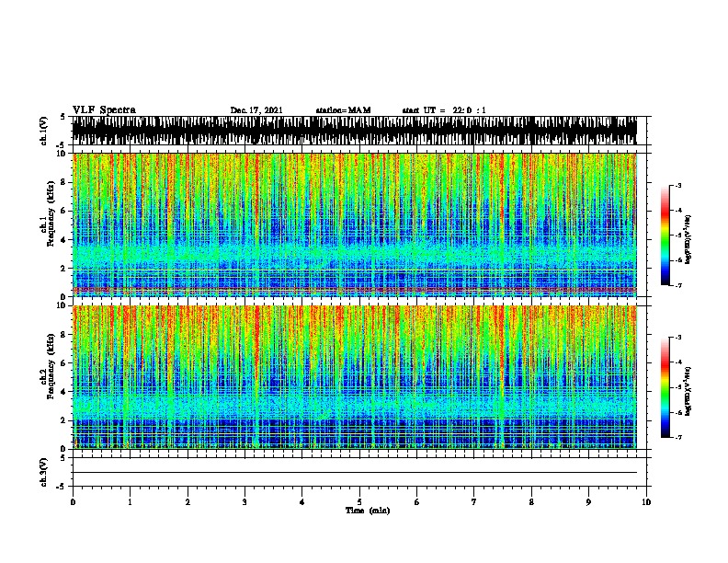This screenshot has height=563, width=728.
Task: Click the "-3" label on upper color bar
Action: click(x=677, y=185)
